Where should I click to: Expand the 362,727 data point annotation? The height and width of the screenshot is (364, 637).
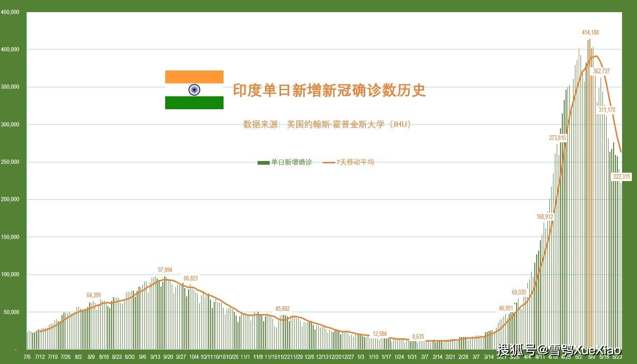(x=603, y=71)
